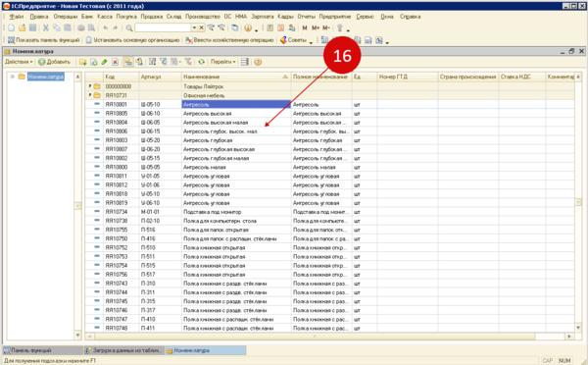Click the Cut scissors icon in main toolbar
The height and width of the screenshot is (365, 588).
pos(46,27)
